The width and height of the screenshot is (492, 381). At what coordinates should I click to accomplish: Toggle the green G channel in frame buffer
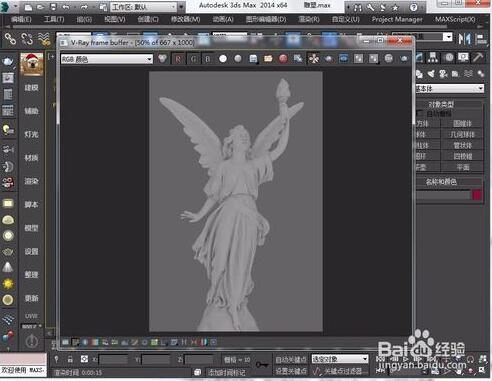pos(193,59)
